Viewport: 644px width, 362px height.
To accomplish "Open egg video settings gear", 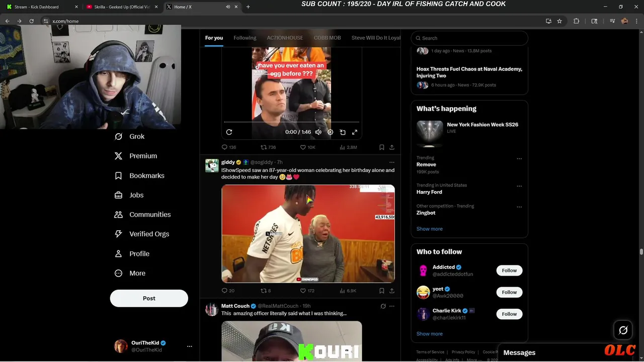I will (331, 132).
